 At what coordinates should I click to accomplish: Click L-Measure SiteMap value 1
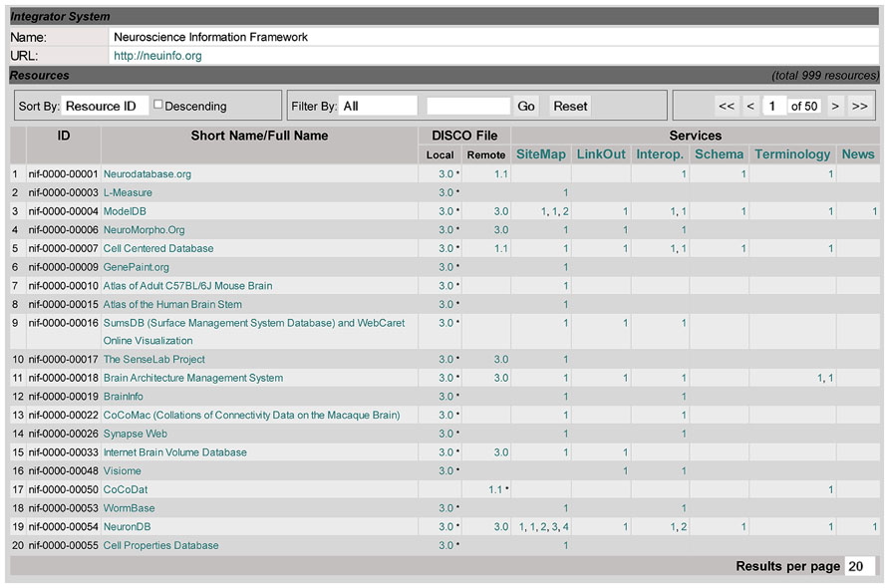(x=566, y=192)
